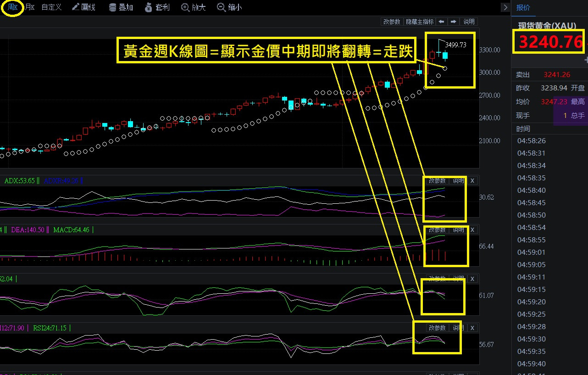Select the 画线 draw line tool
This screenshot has height=375, width=588.
83,7
